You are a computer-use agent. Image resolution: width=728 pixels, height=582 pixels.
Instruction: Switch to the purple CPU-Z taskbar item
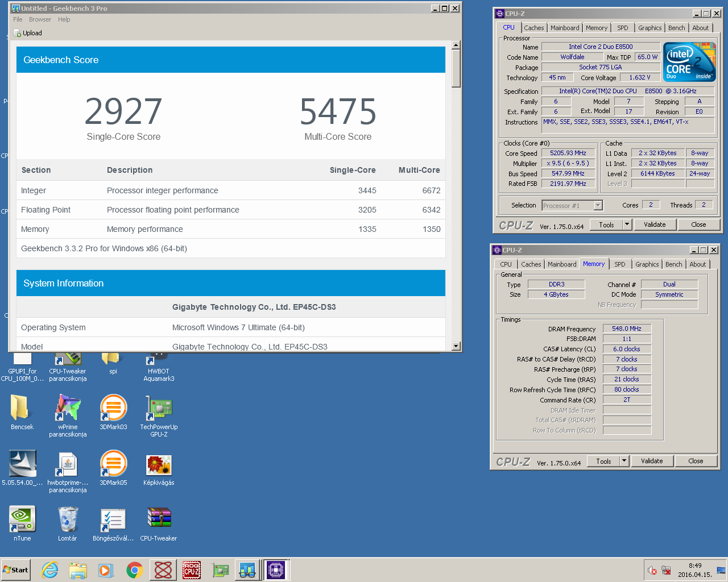pyautogui.click(x=276, y=570)
